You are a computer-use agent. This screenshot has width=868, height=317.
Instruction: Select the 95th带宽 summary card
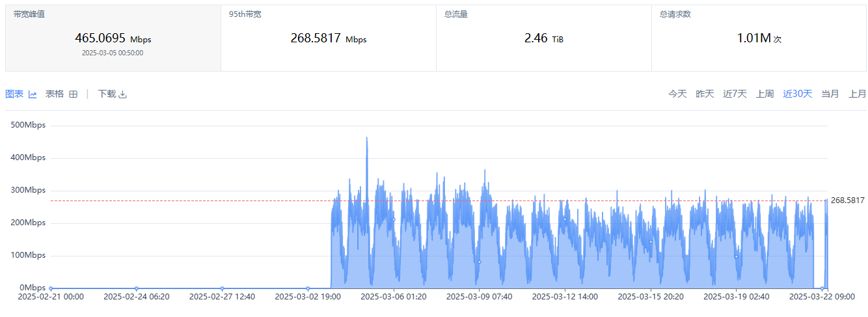[x=329, y=38]
